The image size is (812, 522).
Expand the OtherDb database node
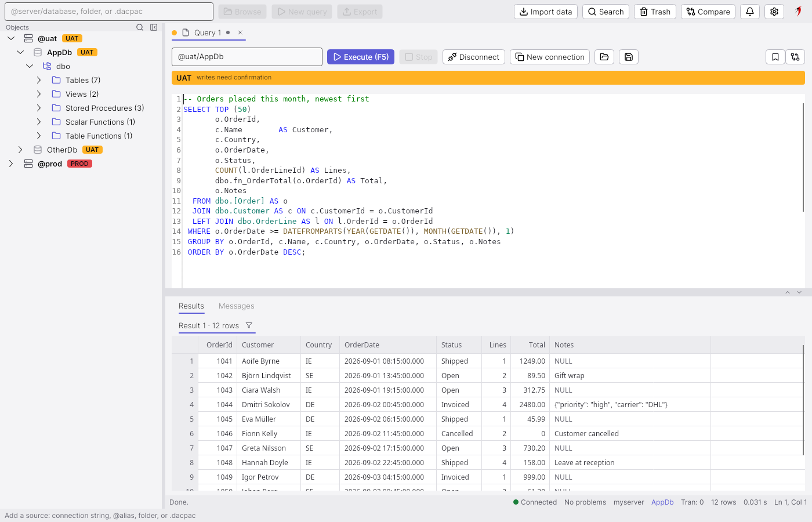click(x=20, y=150)
